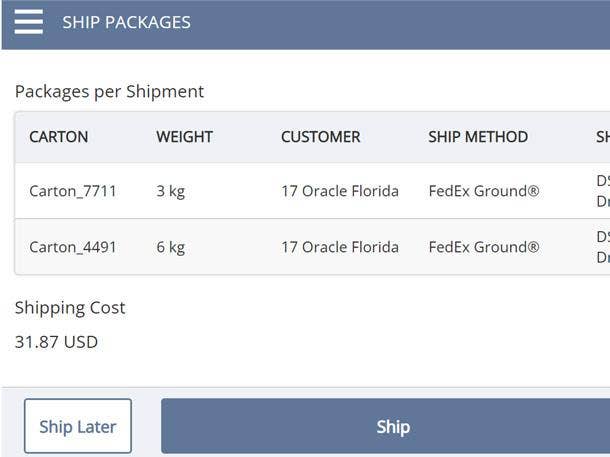The width and height of the screenshot is (610, 457).
Task: Click the SHIP PACKAGES page title
Action: pos(126,22)
